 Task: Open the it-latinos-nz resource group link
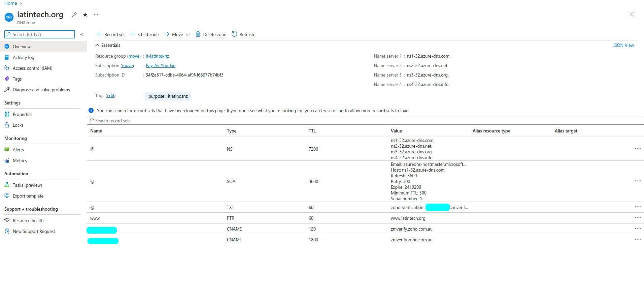[157, 56]
